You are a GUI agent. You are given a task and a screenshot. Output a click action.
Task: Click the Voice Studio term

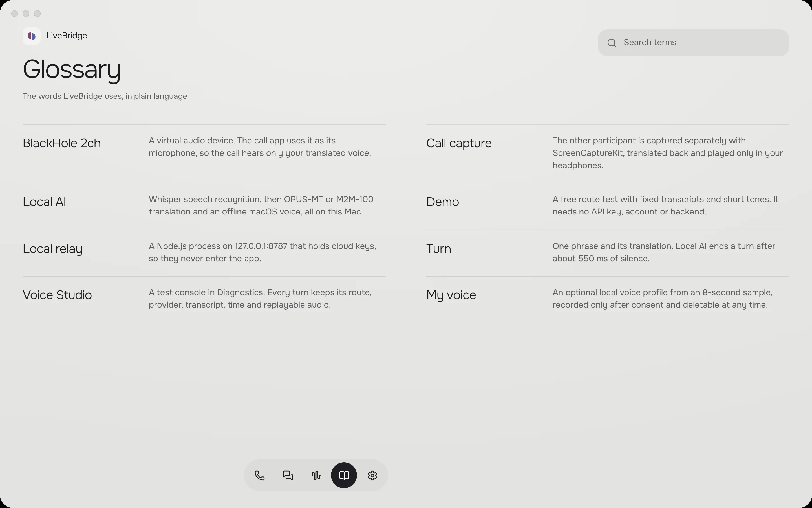coord(57,295)
